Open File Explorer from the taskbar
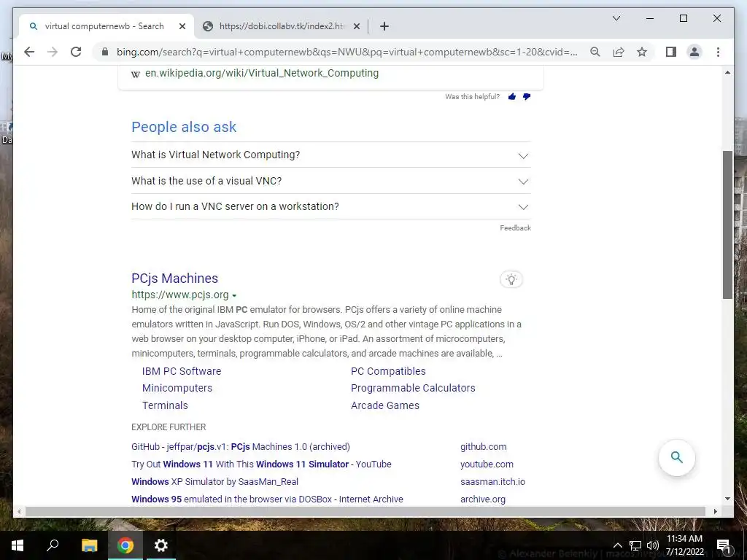The image size is (747, 560). [x=89, y=545]
